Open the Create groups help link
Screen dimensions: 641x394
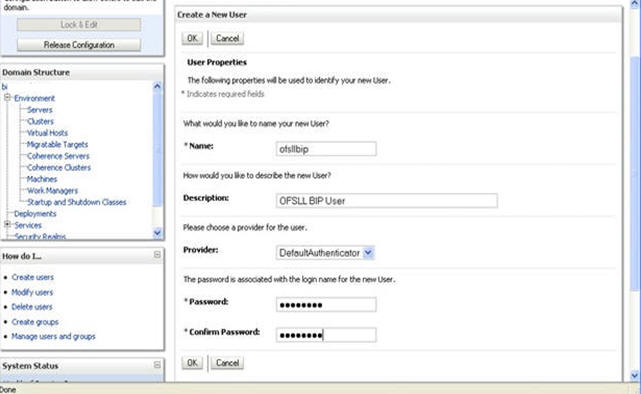click(35, 322)
